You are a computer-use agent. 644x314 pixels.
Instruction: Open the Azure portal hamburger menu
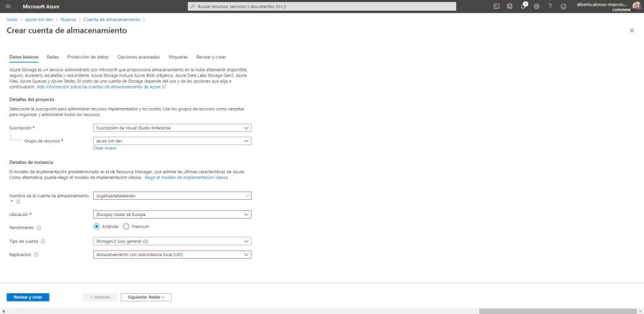point(8,6)
